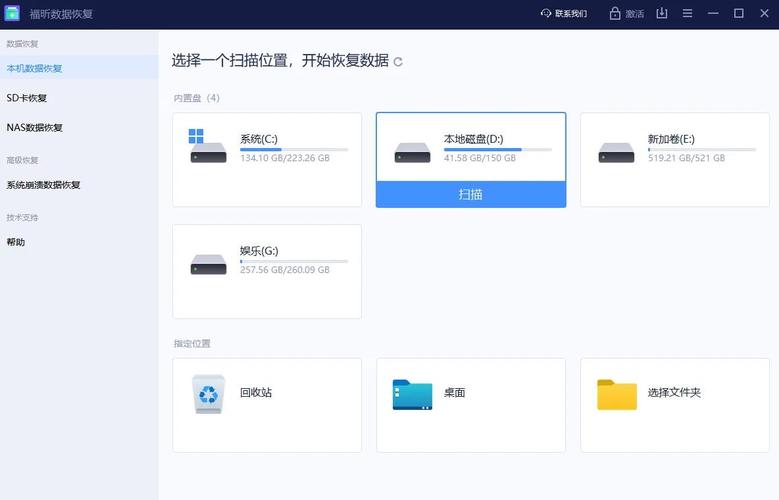779x500 pixels.
Task: Click the 桌面 label
Action: click(455, 392)
